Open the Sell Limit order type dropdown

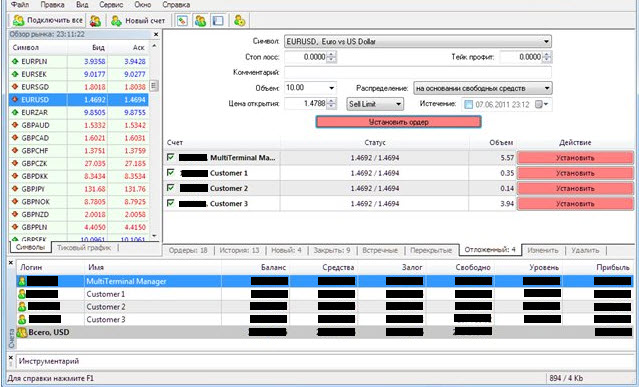399,104
